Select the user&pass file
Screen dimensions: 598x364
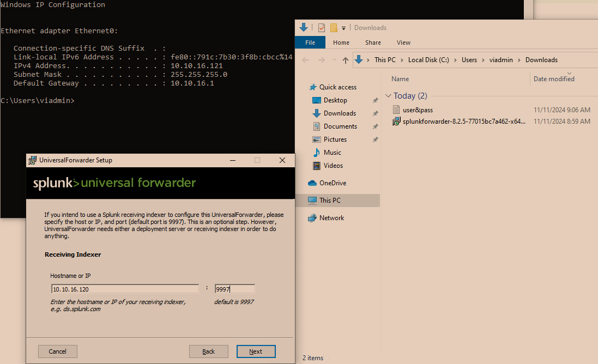click(418, 110)
